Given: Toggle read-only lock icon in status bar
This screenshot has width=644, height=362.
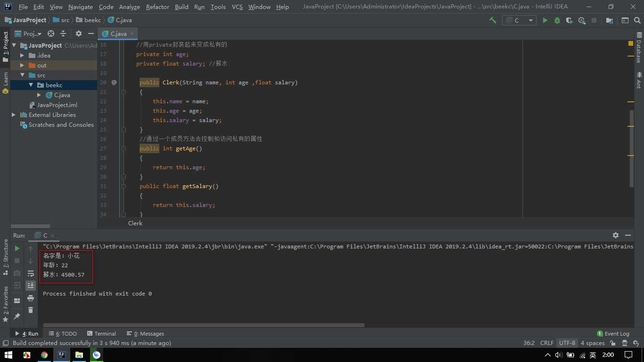Looking at the screenshot, I should point(613,343).
